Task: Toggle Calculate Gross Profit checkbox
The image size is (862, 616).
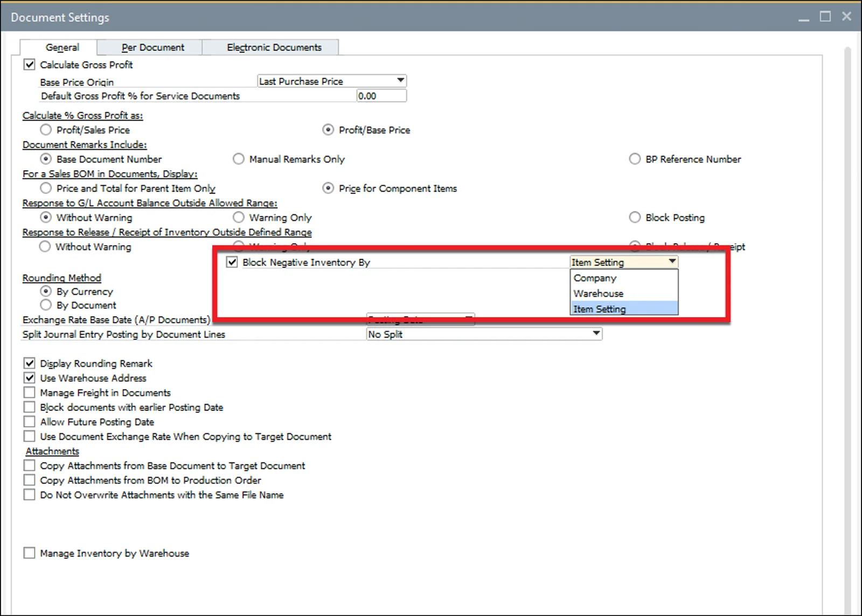Action: click(x=30, y=65)
